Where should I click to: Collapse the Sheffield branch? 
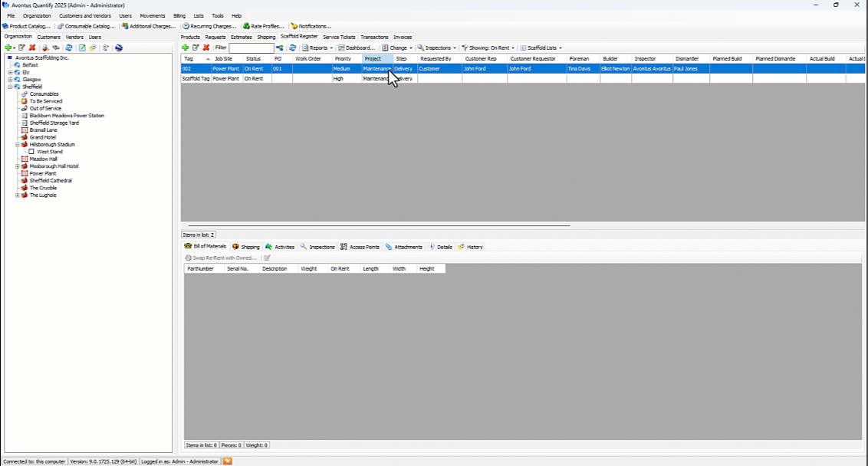(x=10, y=87)
